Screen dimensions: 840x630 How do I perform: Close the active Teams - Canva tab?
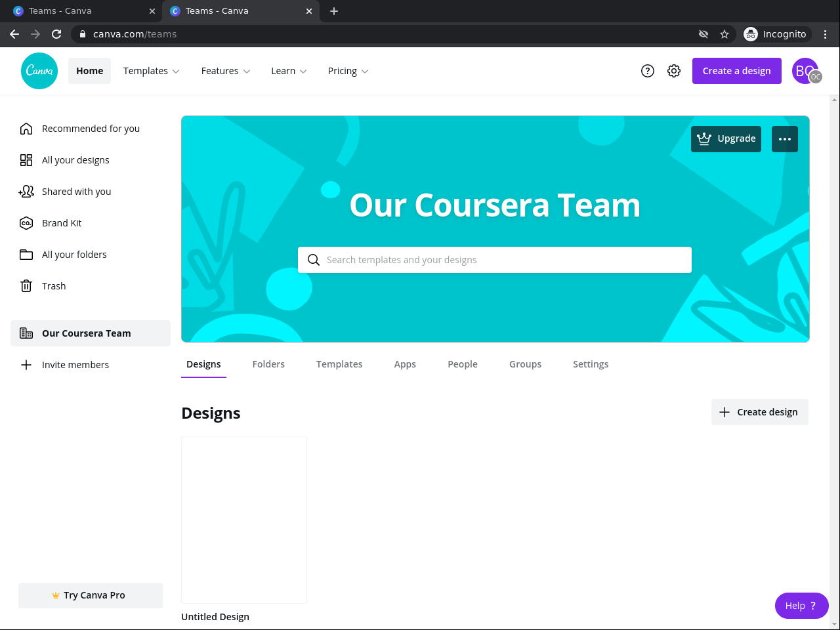pos(309,11)
